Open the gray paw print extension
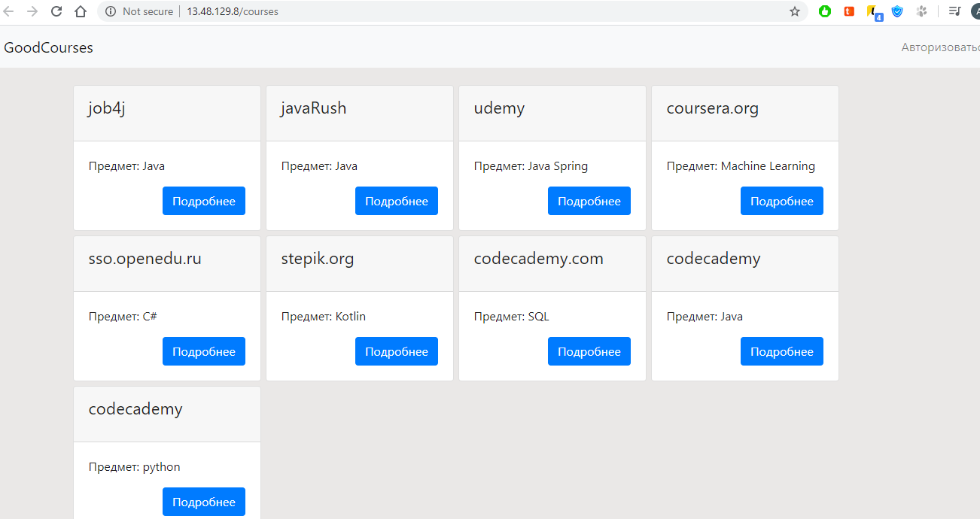 pyautogui.click(x=921, y=11)
